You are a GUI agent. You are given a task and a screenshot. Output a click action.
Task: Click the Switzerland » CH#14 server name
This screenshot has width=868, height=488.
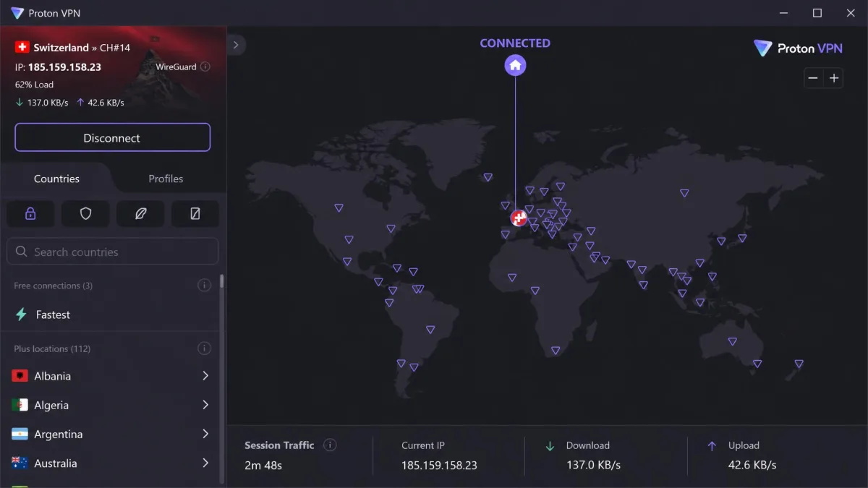click(x=82, y=48)
